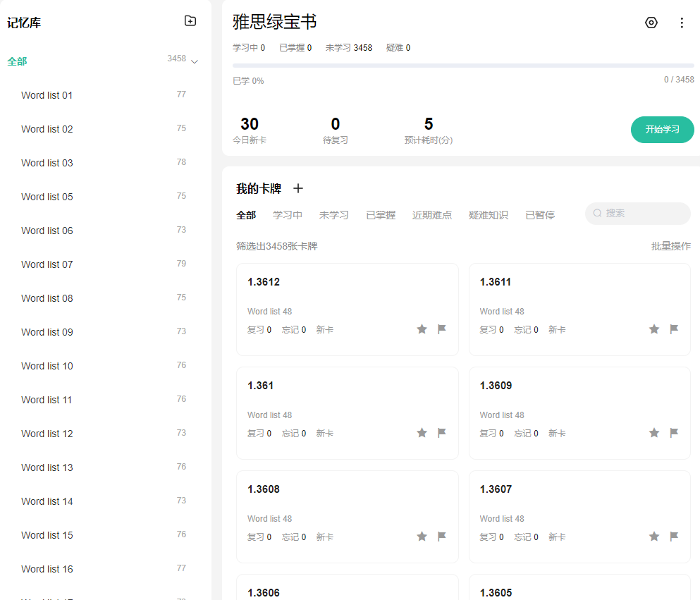Click the 已掌握 0 statistic
The image size is (700, 600).
pos(295,48)
